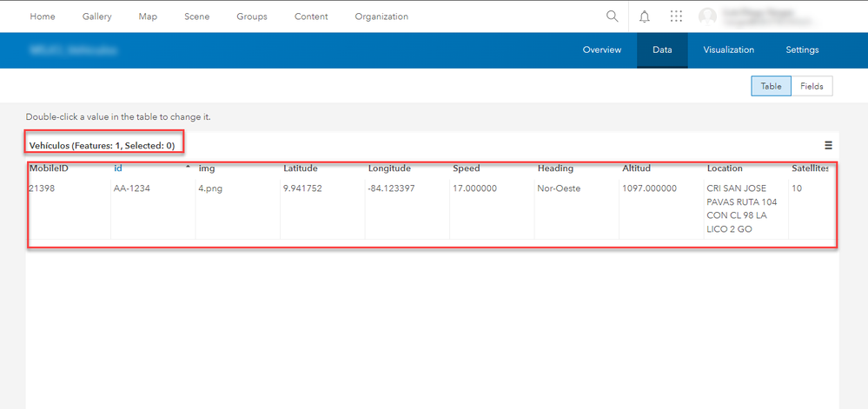Click the user profile avatar
The width and height of the screenshot is (868, 409).
pyautogui.click(x=707, y=16)
